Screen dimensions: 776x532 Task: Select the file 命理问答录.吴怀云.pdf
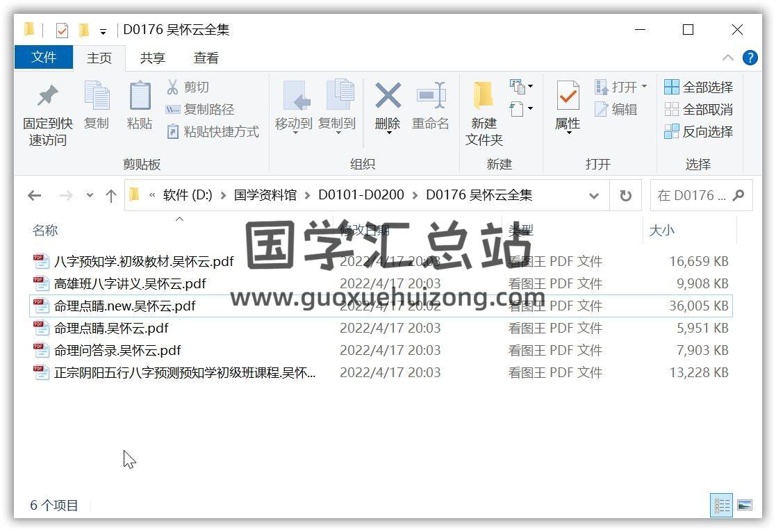pyautogui.click(x=117, y=351)
